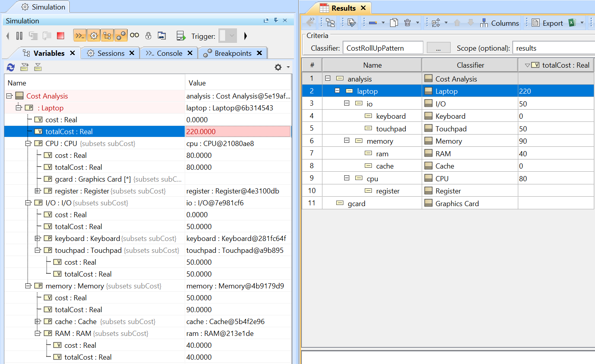Refresh the Variables tree
The width and height of the screenshot is (595, 364).
(x=11, y=67)
